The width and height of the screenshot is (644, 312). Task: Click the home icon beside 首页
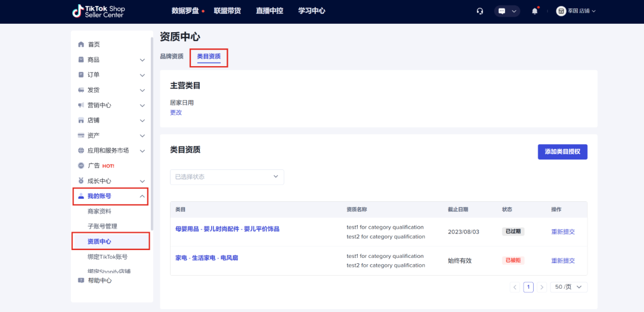pos(81,44)
